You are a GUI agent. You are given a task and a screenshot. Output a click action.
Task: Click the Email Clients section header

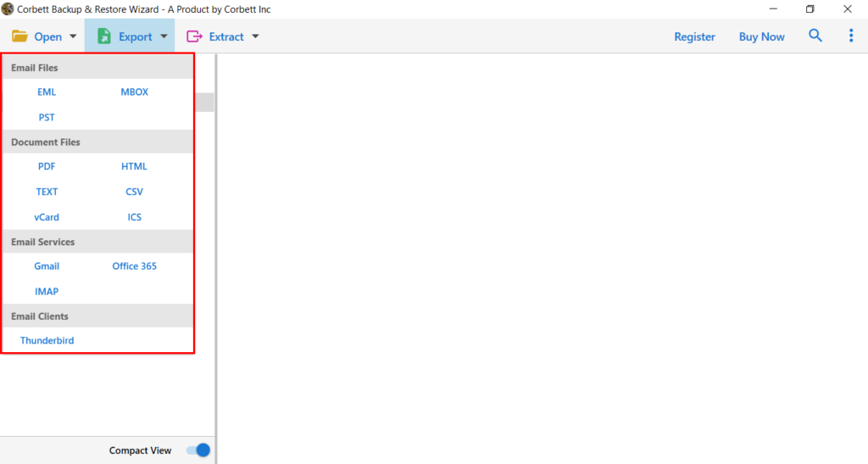coord(98,316)
